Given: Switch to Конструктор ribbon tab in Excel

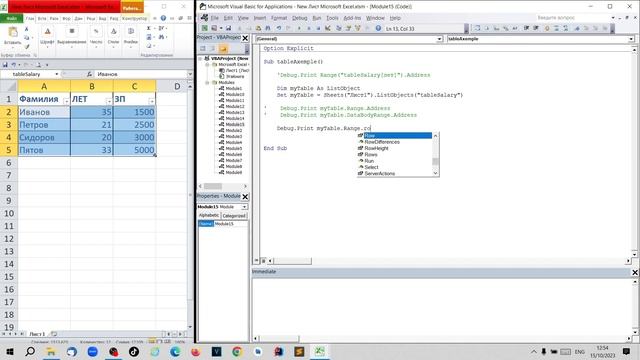Looking at the screenshot, I should 134,18.
